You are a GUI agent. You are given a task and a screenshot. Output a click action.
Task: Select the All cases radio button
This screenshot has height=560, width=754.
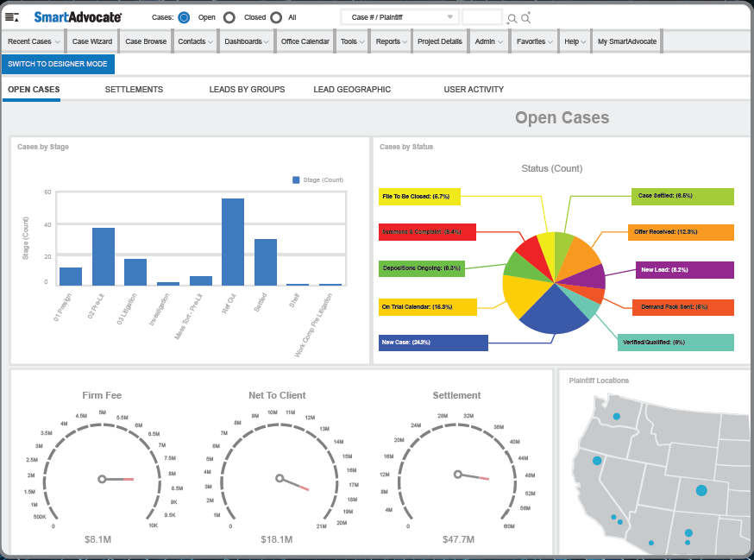coord(276,17)
